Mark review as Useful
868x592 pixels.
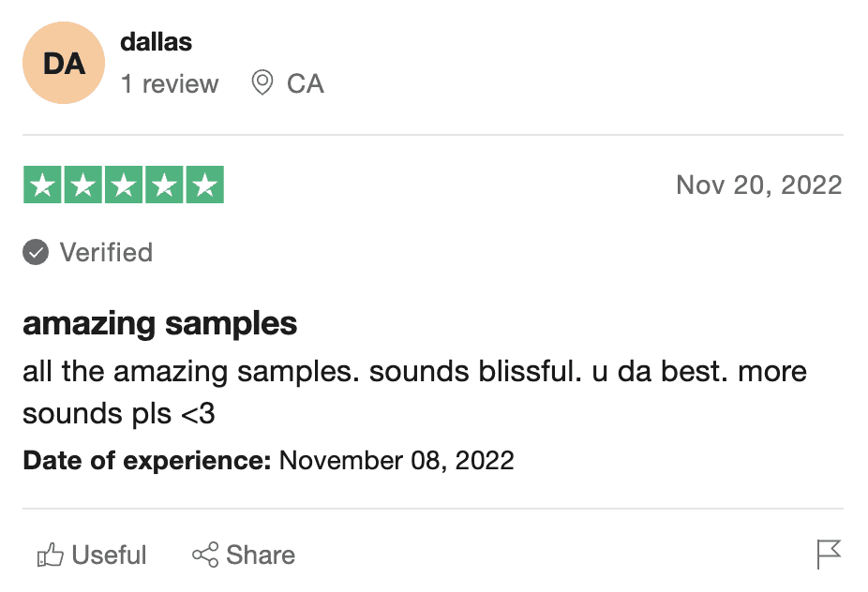click(92, 555)
